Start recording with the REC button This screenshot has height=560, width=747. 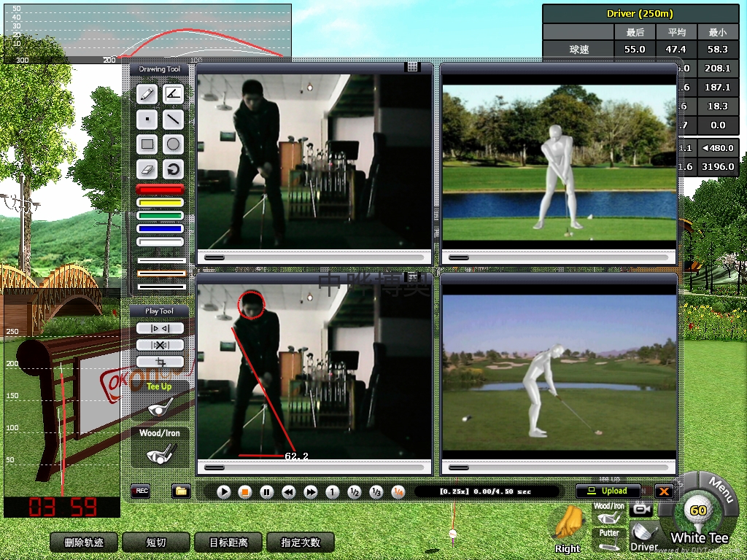pyautogui.click(x=141, y=491)
